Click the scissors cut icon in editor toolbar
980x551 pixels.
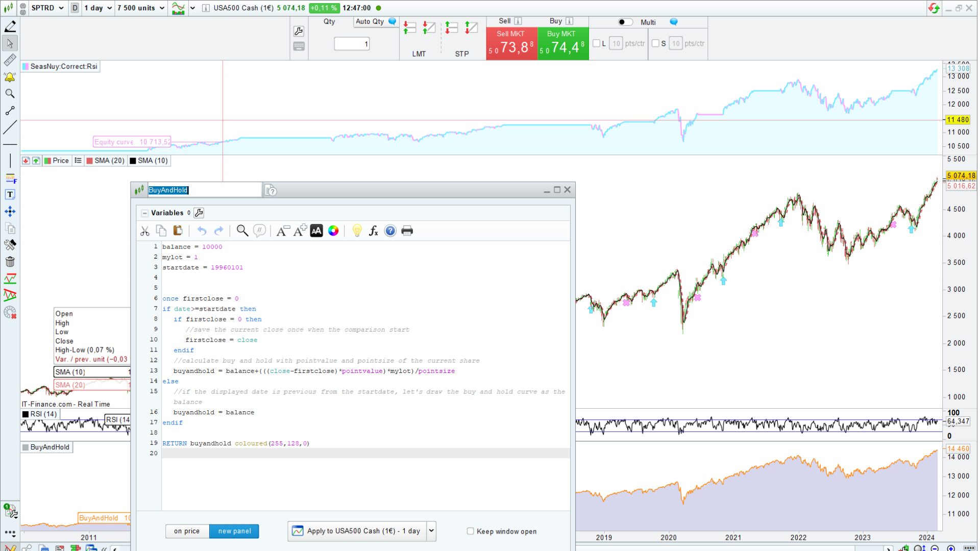(145, 231)
